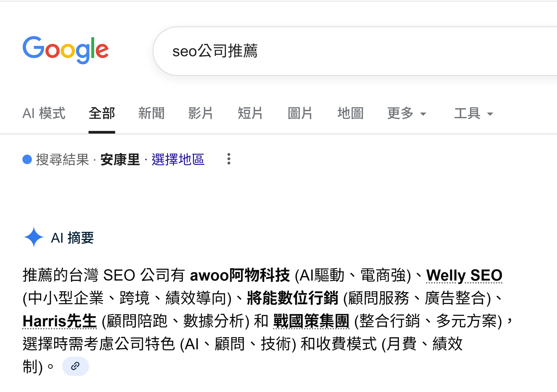Open the three-dot location options menu

pyautogui.click(x=229, y=159)
